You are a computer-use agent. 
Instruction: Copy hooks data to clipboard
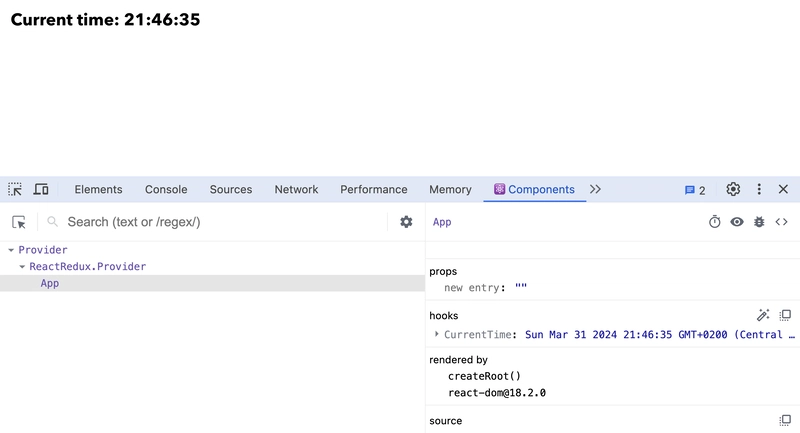coord(785,315)
